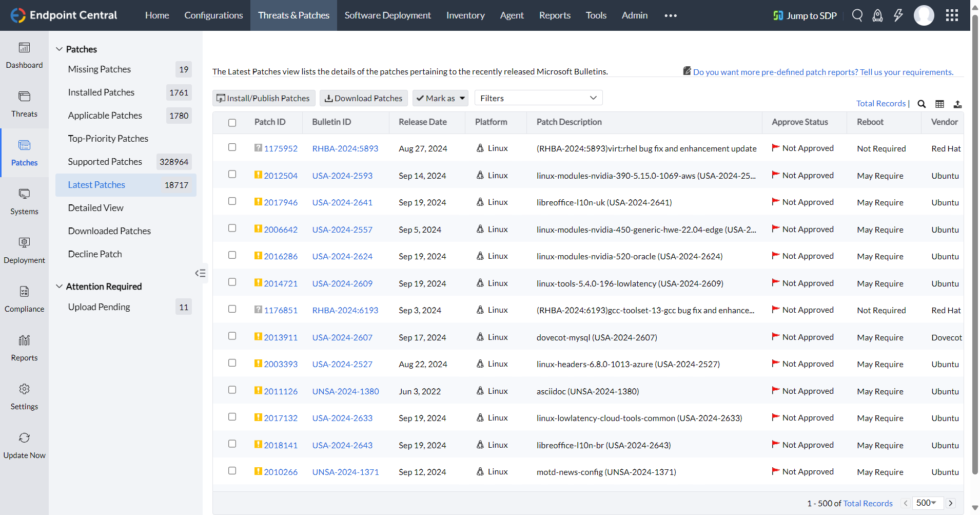980x515 pixels.
Task: Click the export upload icon
Action: 957,104
